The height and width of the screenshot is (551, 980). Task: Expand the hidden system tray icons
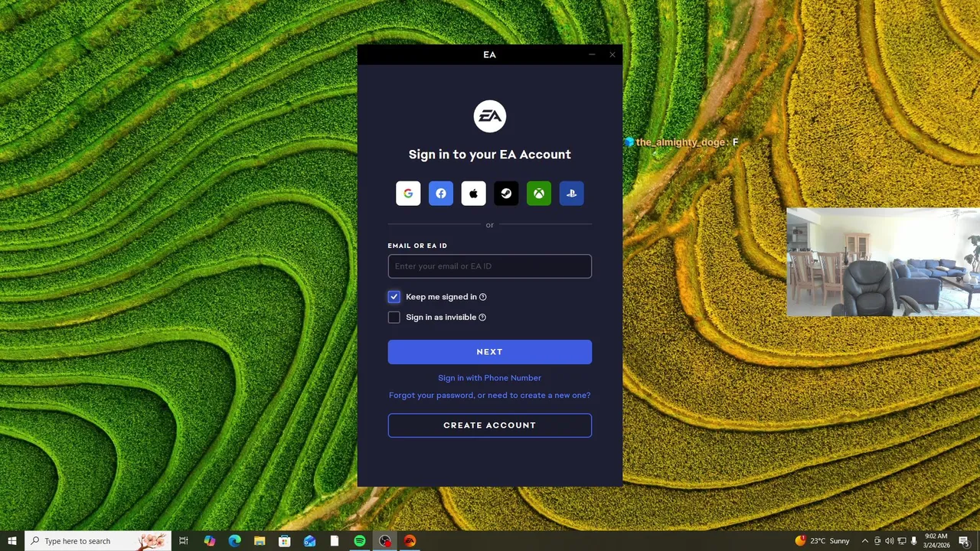pyautogui.click(x=865, y=541)
